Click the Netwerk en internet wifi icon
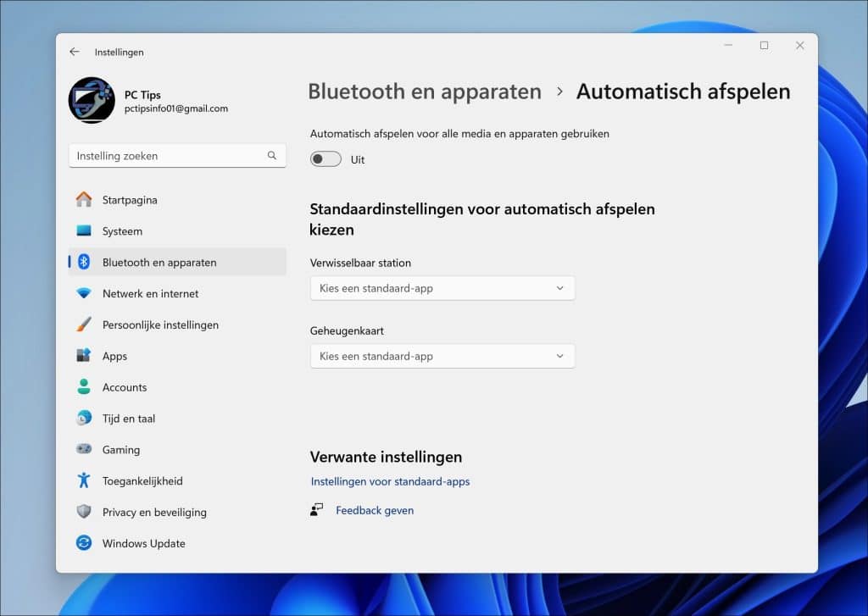This screenshot has width=868, height=616. click(x=84, y=293)
